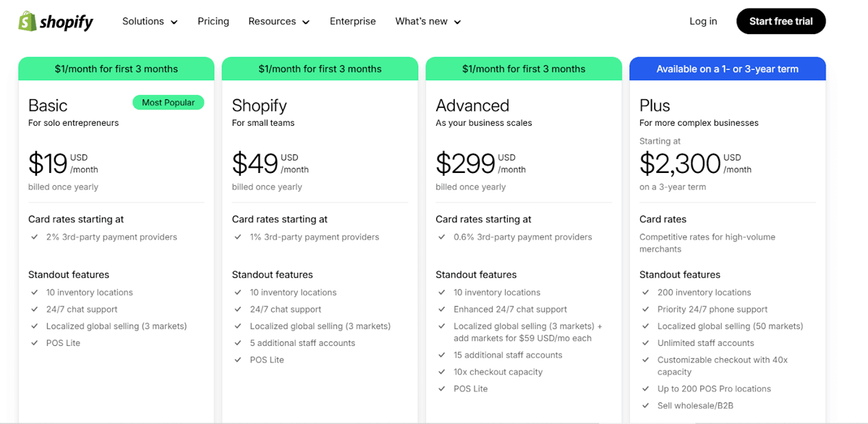
Task: Click checkmark next to 5 additional staff accounts
Action: tap(238, 343)
